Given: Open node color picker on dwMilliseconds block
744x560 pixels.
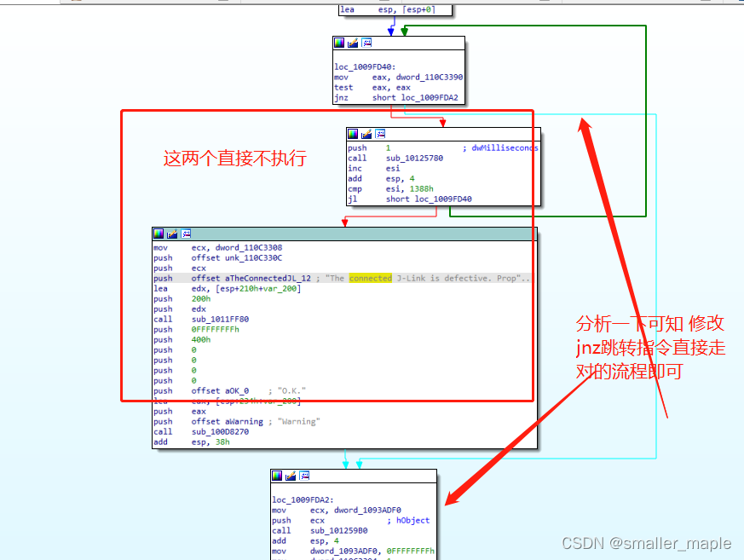Looking at the screenshot, I should pos(353,134).
